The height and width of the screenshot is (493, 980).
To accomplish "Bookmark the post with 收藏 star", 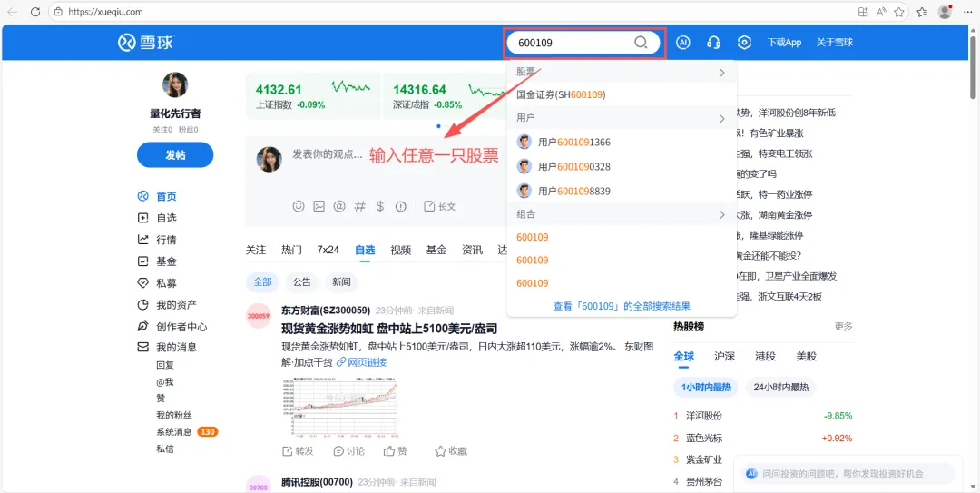I will tap(451, 451).
